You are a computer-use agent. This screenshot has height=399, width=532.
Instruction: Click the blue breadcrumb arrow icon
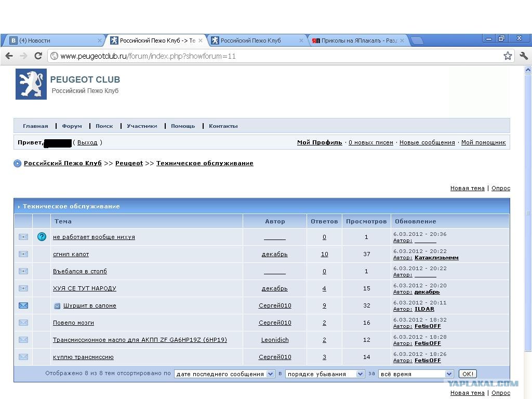tap(17, 164)
